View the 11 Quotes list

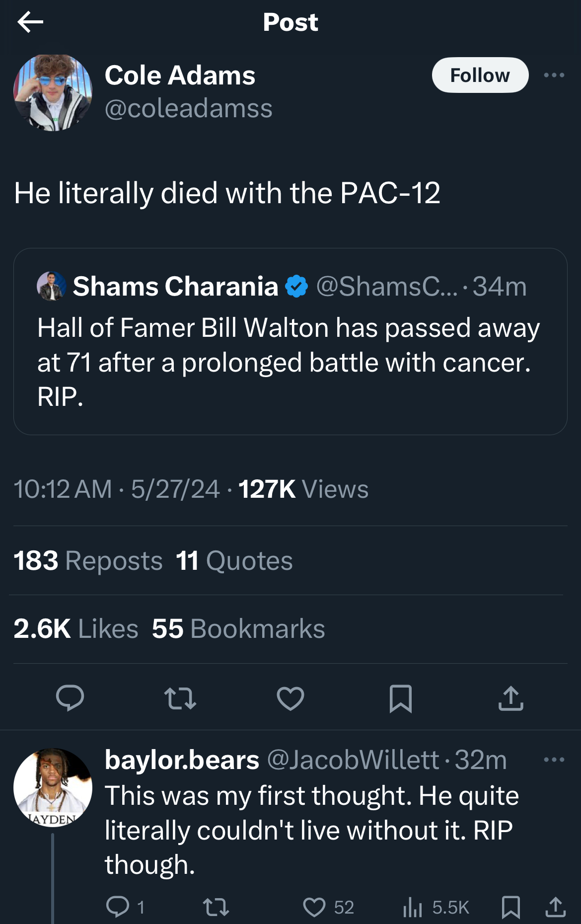click(234, 561)
